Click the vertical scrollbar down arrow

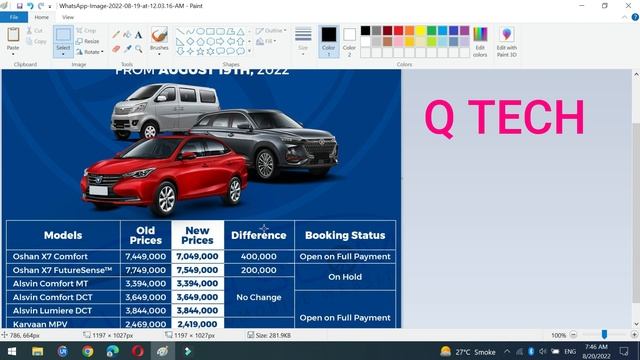636,324
